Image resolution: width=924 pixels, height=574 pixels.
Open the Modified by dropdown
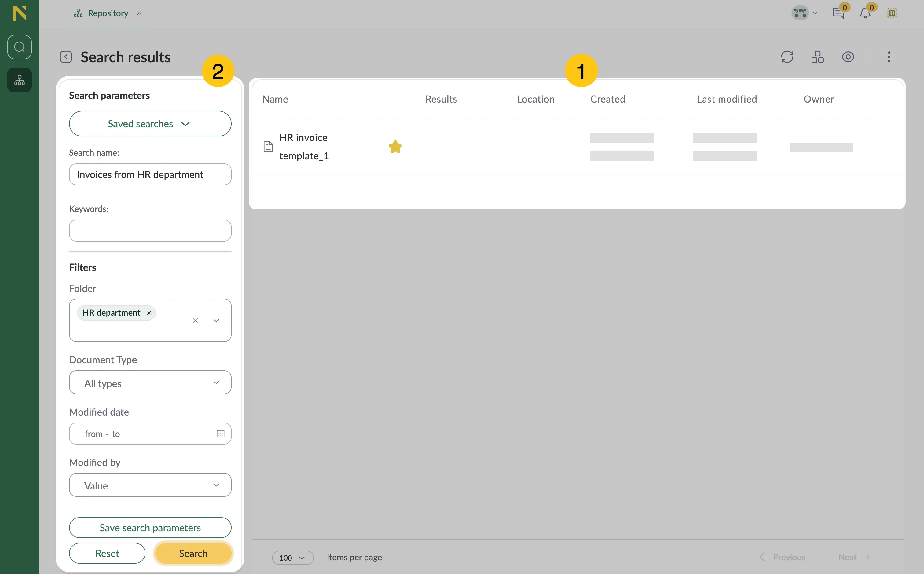(150, 485)
